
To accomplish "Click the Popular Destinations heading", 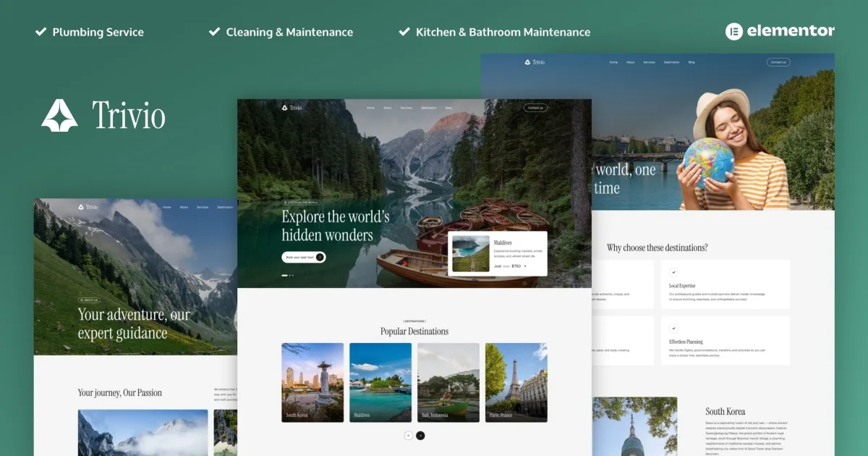I will point(414,332).
